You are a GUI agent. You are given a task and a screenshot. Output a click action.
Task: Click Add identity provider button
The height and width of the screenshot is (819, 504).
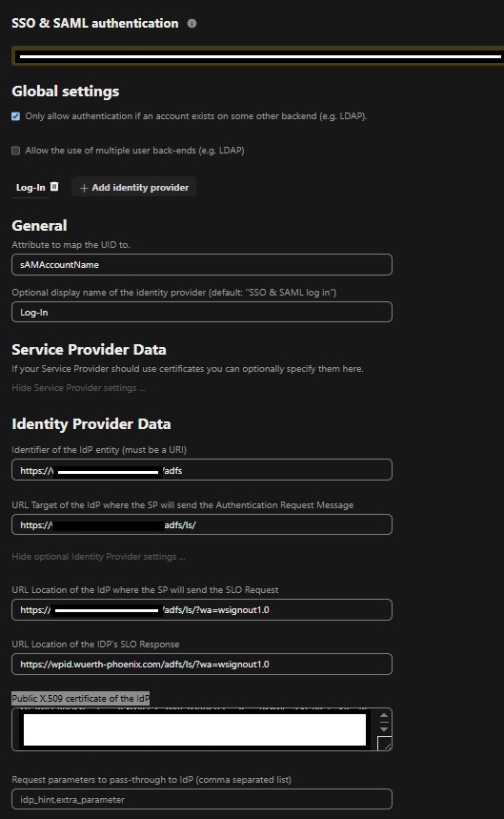[133, 187]
